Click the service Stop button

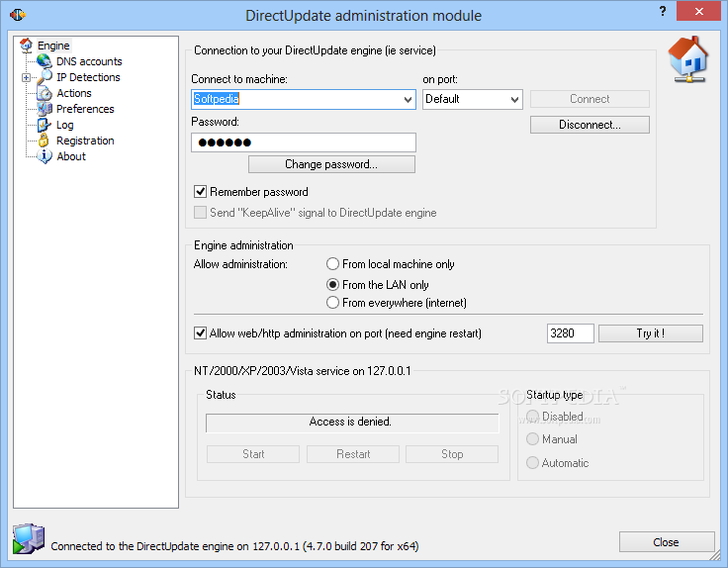[452, 454]
